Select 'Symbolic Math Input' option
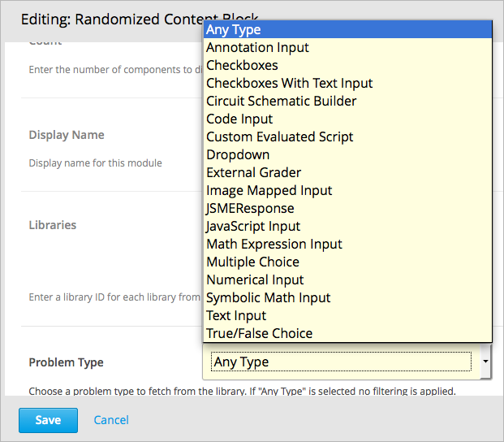Image resolution: width=504 pixels, height=442 pixels. coord(268,298)
